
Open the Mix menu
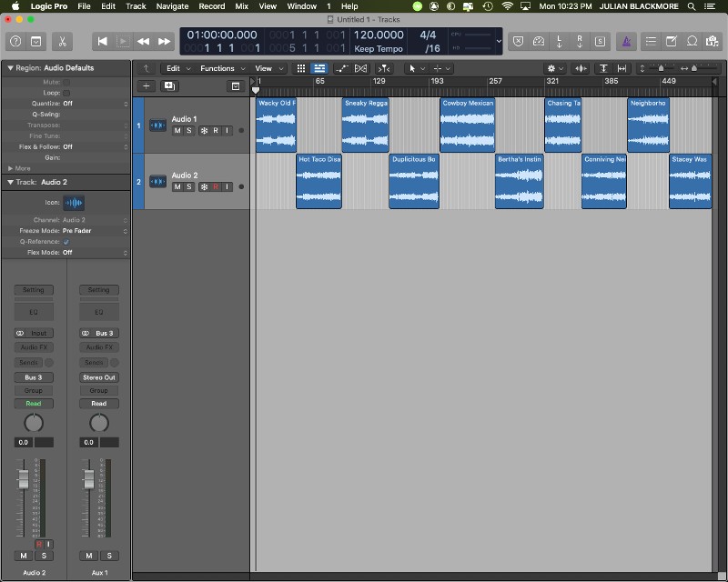tap(241, 5)
